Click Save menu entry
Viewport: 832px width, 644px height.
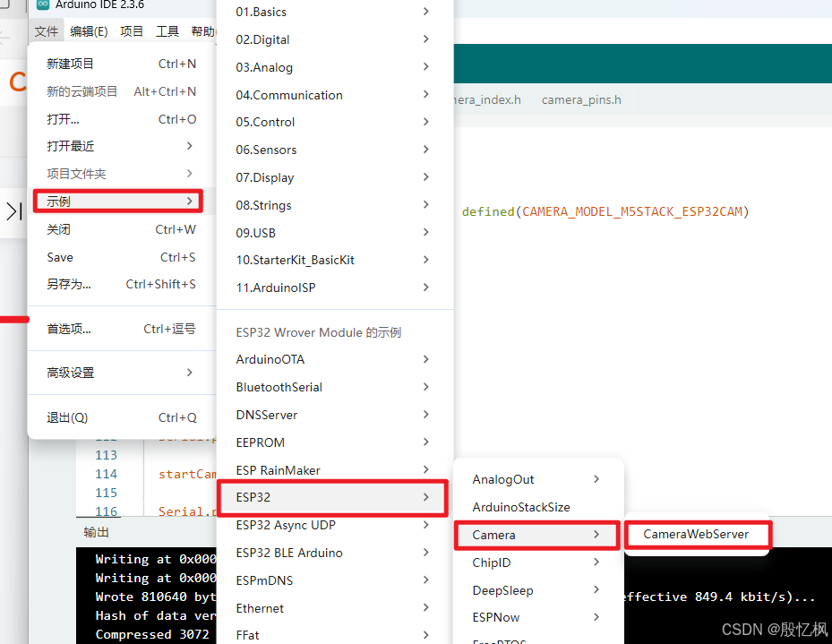[122, 257]
